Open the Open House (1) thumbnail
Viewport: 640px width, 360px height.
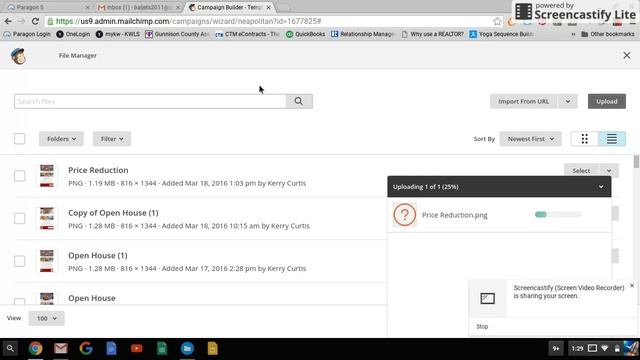click(x=47, y=261)
